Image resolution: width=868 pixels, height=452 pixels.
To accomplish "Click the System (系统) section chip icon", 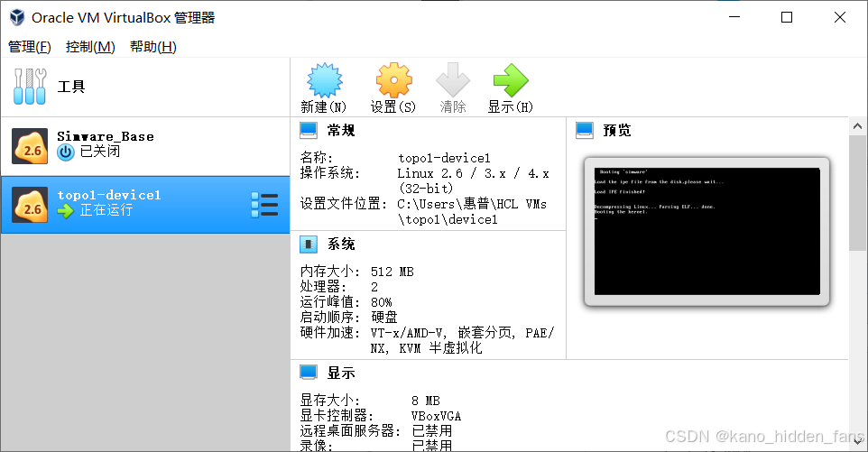I will pos(309,244).
